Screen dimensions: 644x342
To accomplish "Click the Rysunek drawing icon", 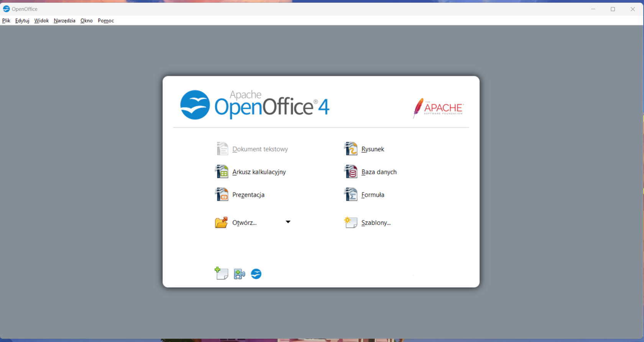I will point(351,149).
